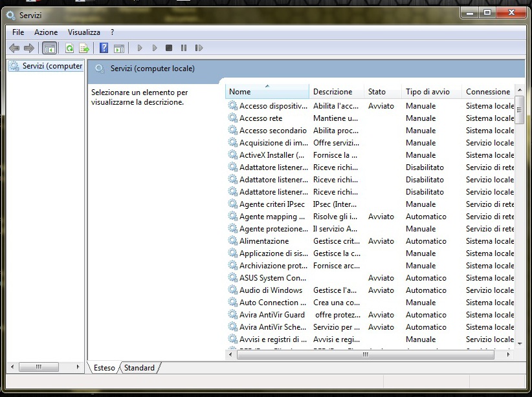Open the Visualizza menu
Image resolution: width=532 pixels, height=397 pixels.
[84, 32]
